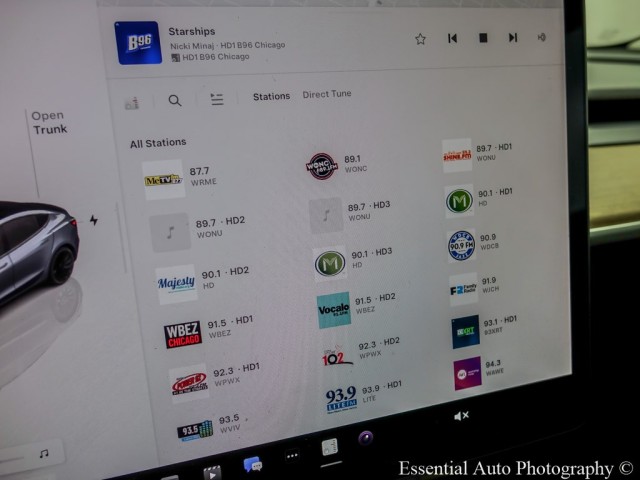The image size is (640, 480).
Task: Tune to WBEZ 91.5 HD1 station
Action: (208, 329)
